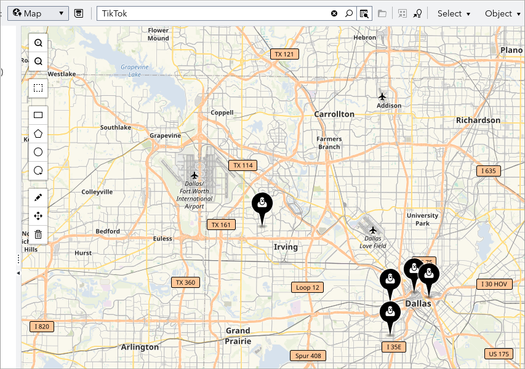Open the Select dropdown menu
The width and height of the screenshot is (525, 369).
pos(453,14)
